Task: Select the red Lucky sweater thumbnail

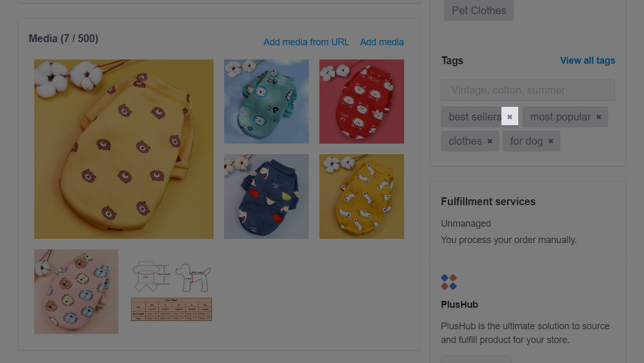Action: click(361, 102)
